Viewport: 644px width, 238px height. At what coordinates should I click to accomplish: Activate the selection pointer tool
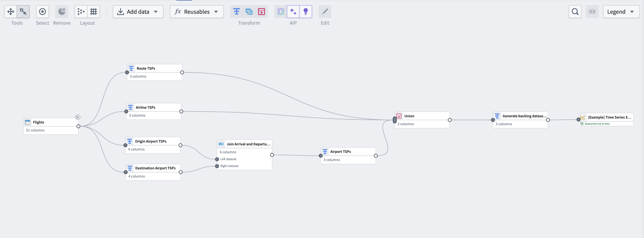(23, 12)
